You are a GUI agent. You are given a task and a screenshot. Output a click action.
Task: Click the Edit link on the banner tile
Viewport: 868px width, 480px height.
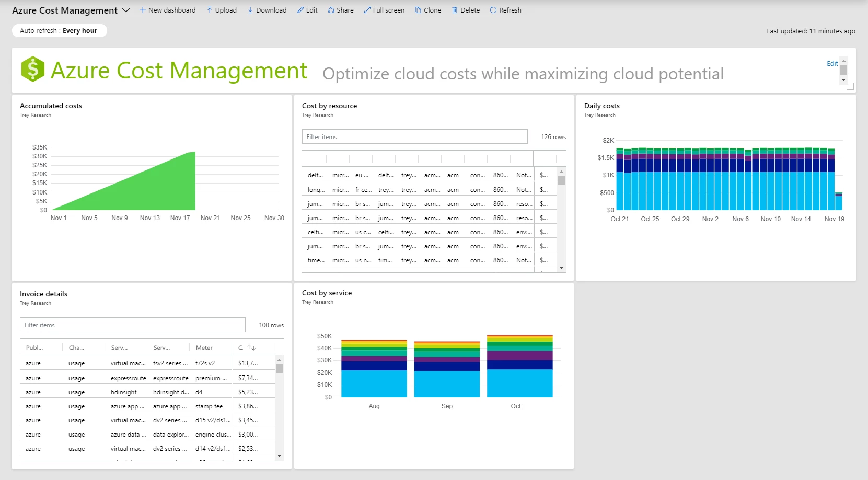(x=832, y=63)
